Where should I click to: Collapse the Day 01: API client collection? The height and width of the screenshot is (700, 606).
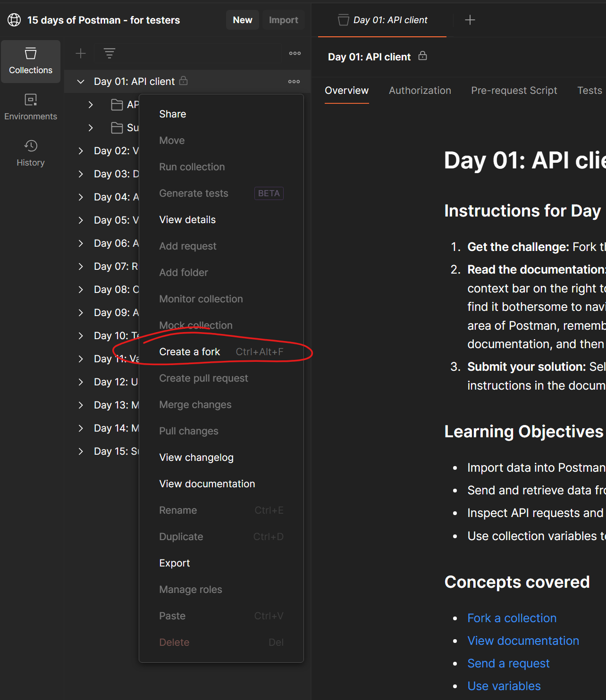81,82
